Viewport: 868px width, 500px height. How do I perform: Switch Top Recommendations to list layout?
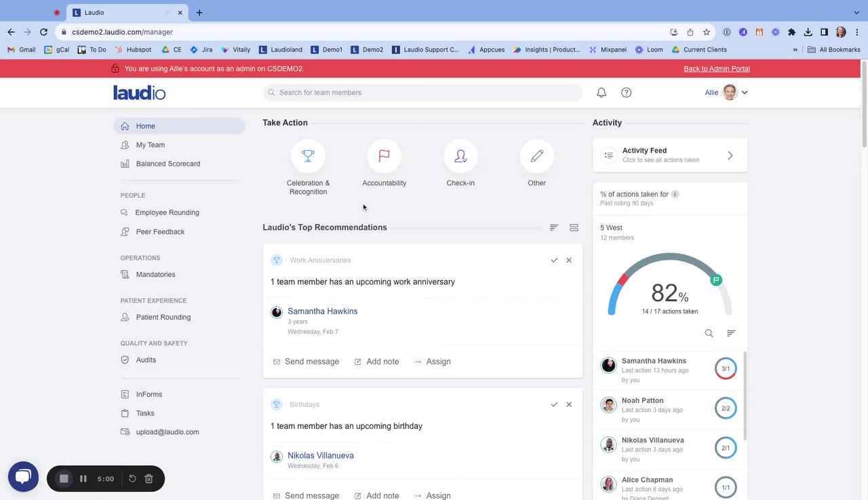[574, 227]
